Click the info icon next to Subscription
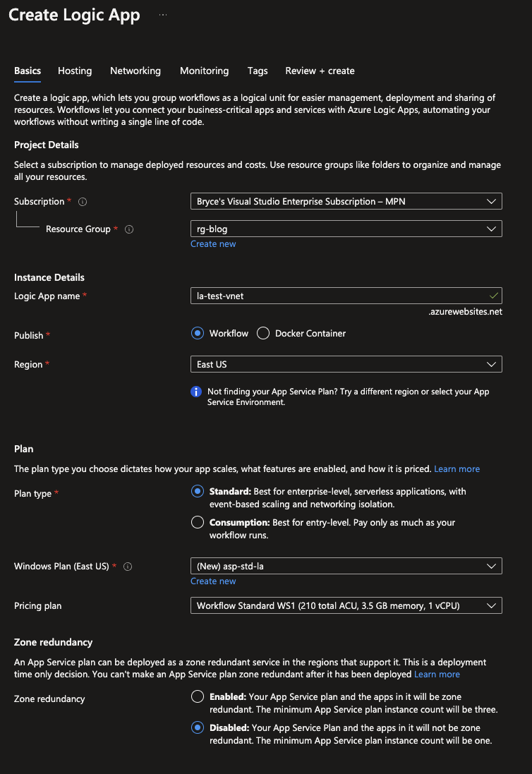The image size is (532, 774). pyautogui.click(x=83, y=202)
